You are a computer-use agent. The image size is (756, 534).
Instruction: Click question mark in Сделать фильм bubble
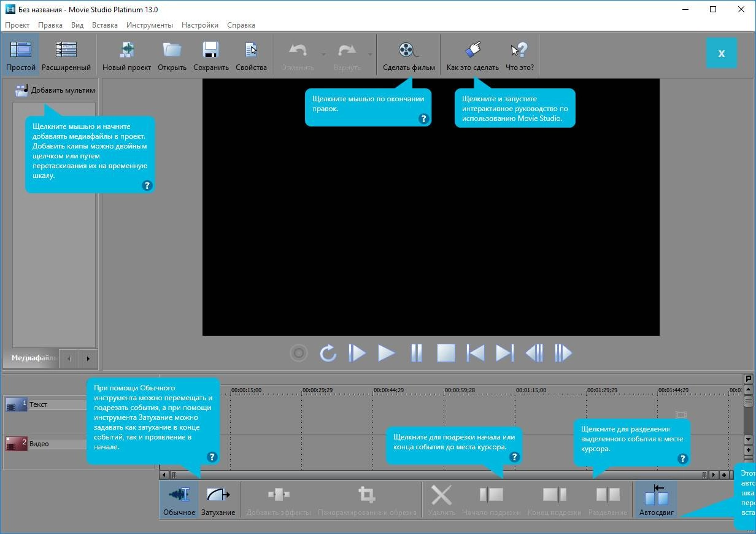[x=423, y=119]
